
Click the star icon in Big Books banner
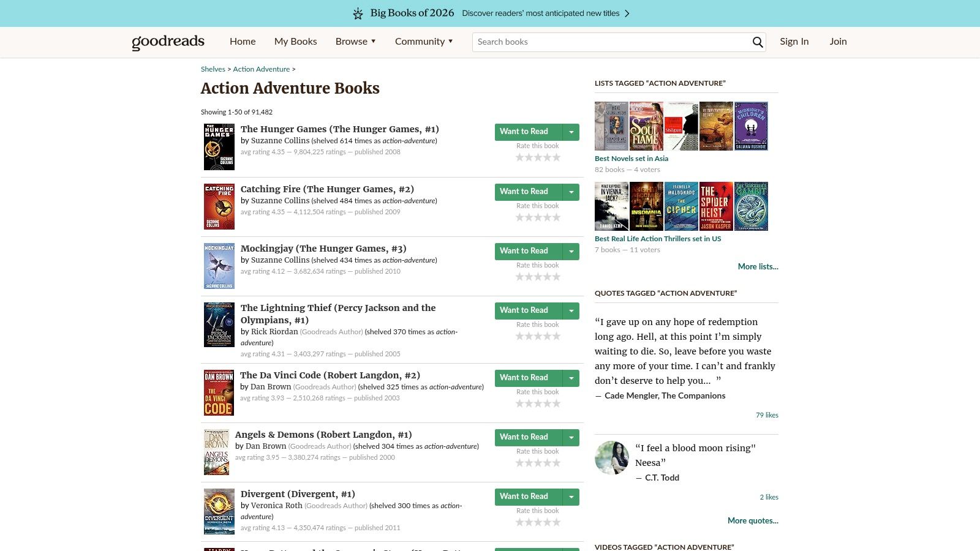357,13
